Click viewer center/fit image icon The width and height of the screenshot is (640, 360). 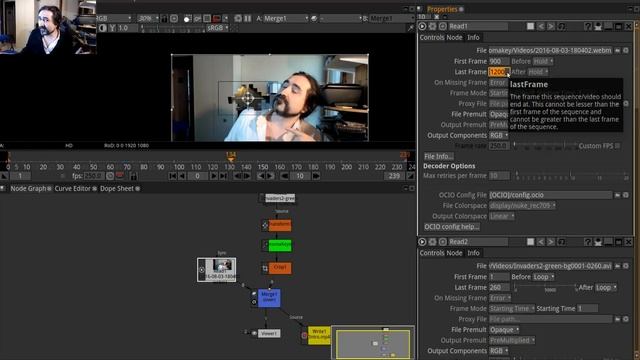pos(174,18)
